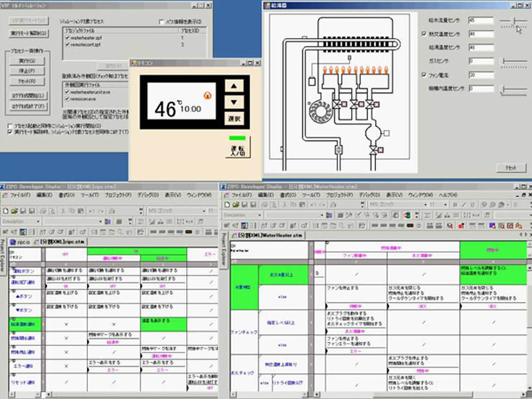This screenshot has width=532, height=399.
Task: Click the Save icon in right studio toolbar
Action: (x=244, y=204)
